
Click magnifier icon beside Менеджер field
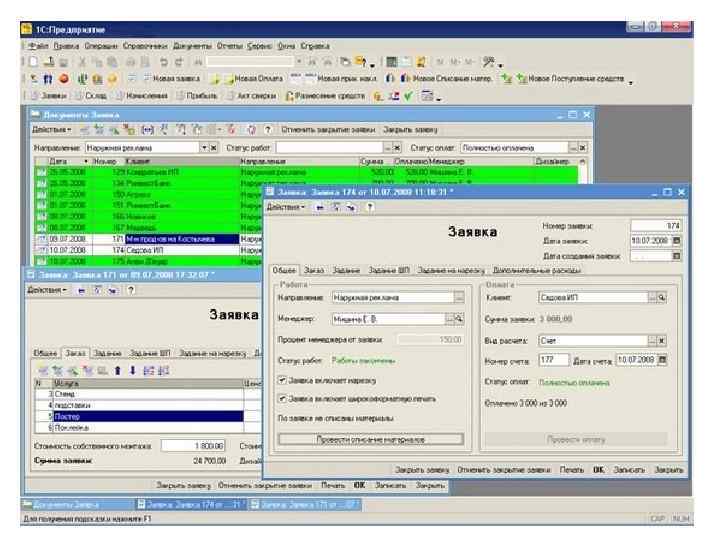(459, 319)
